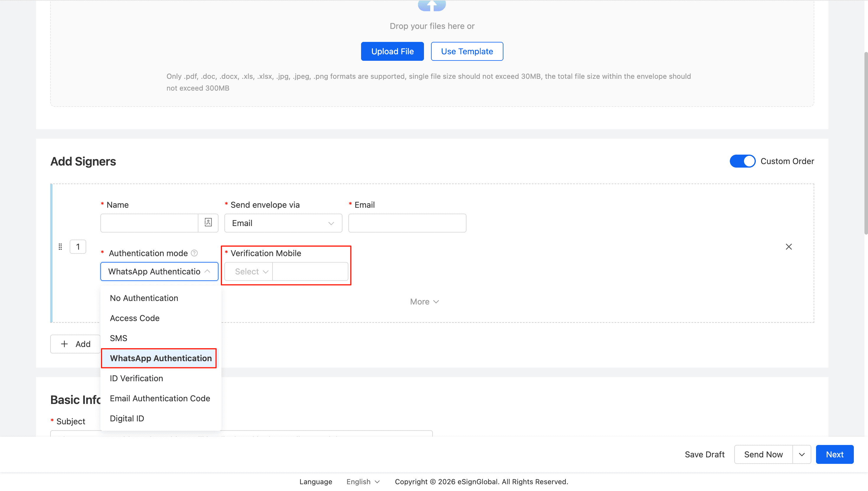
Task: Click the Email input field
Action: pyautogui.click(x=407, y=223)
